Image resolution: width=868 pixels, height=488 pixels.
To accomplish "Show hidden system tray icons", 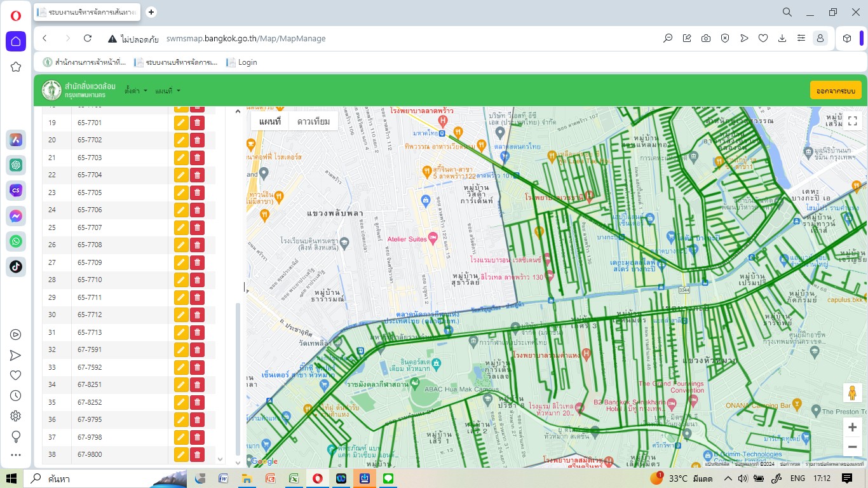I will (728, 478).
